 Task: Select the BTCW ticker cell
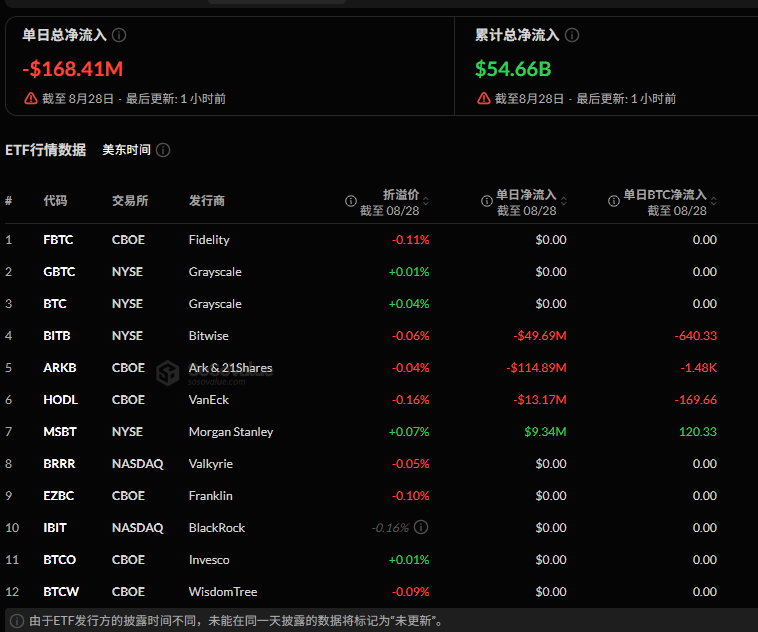tap(61, 592)
